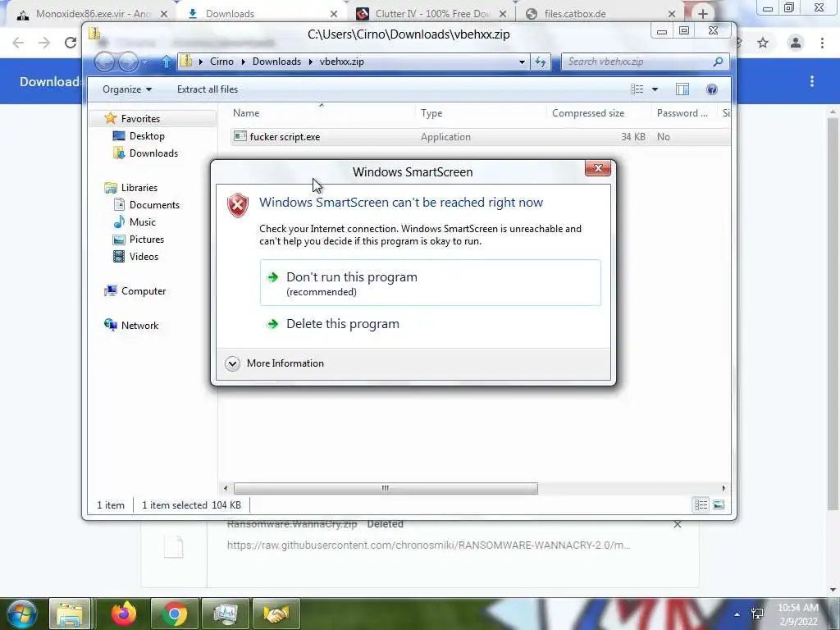The width and height of the screenshot is (840, 630).
Task: Click Cirno in the breadcrumb path
Action: (221, 62)
